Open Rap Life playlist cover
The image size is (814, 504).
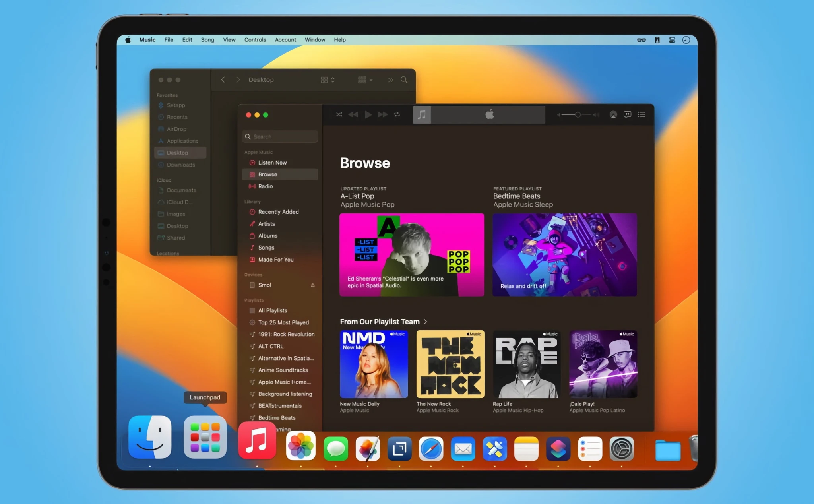pos(527,364)
